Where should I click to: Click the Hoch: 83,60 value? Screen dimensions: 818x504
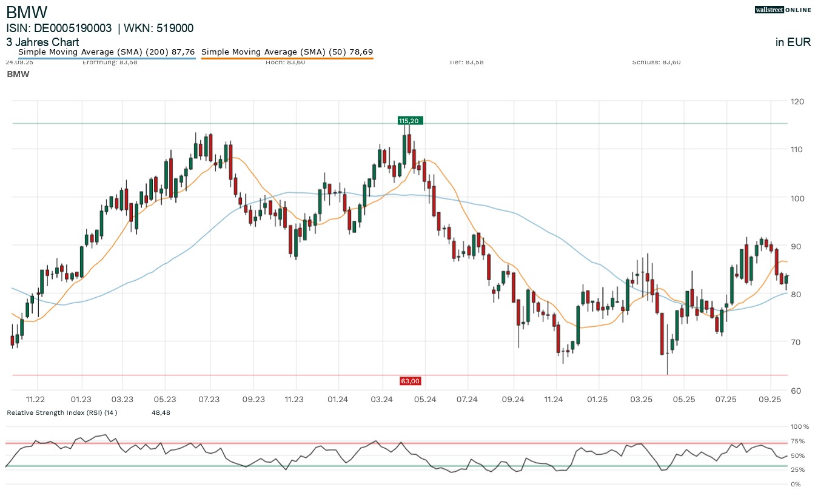286,62
